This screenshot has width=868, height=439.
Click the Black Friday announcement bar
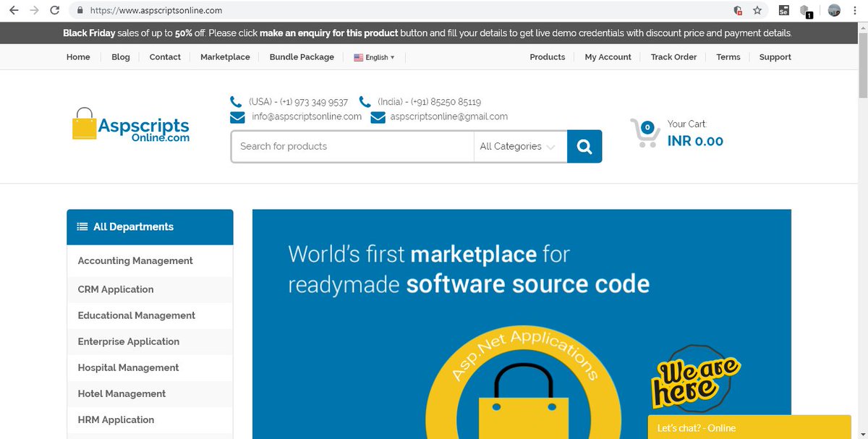pos(429,33)
